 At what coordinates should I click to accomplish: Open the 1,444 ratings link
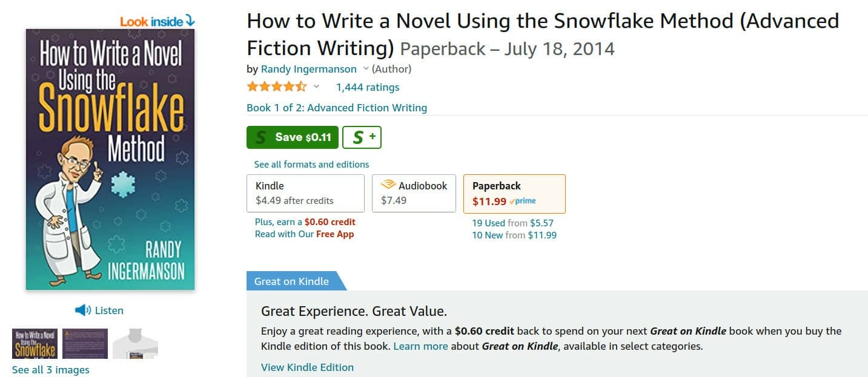368,87
